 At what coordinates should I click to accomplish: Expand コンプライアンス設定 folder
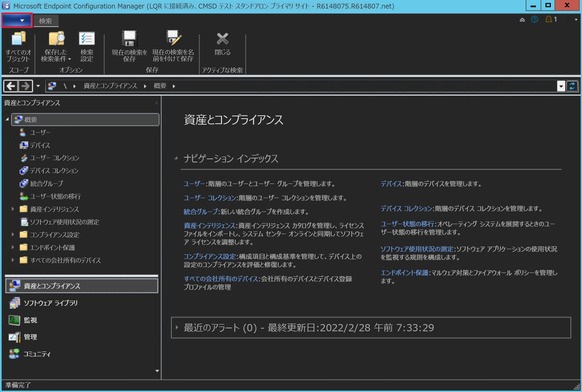13,235
